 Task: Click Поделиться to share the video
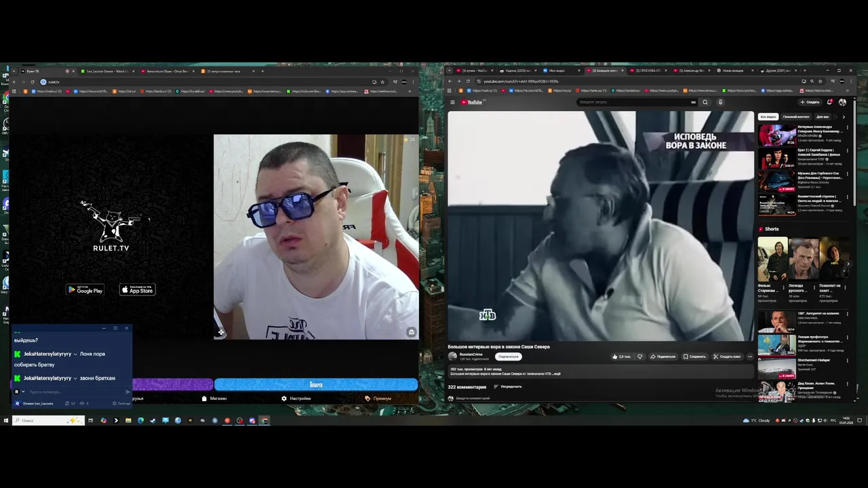[663, 357]
